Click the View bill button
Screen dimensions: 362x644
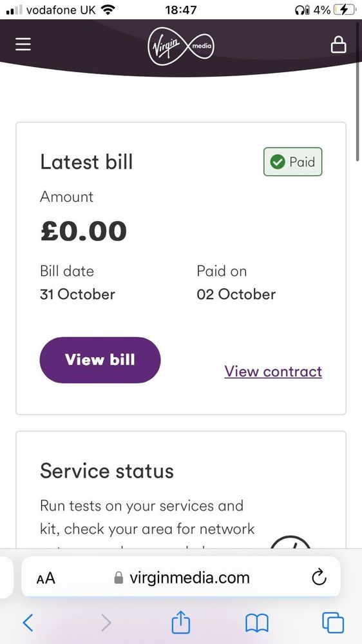point(100,360)
